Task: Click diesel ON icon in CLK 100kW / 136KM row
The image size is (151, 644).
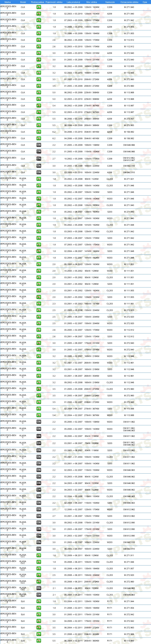Action: click(x=39, y=145)
